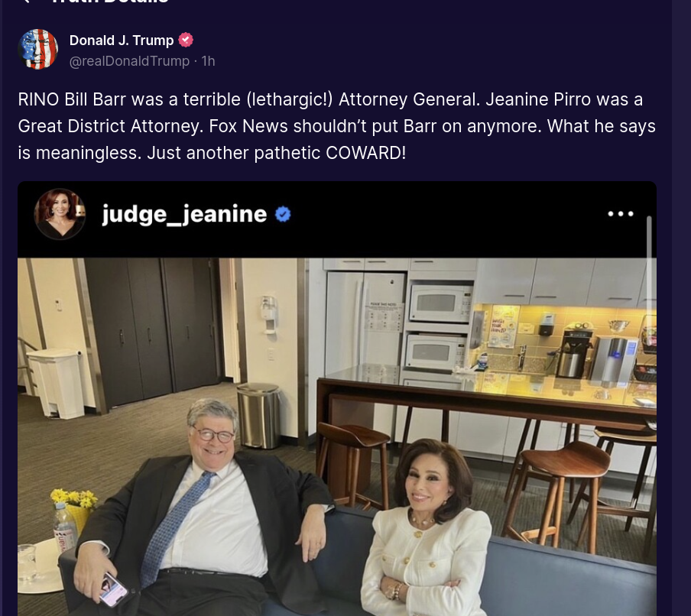Click the smartphone held in the photo
Image resolution: width=691 pixels, height=616 pixels.
tap(112, 589)
